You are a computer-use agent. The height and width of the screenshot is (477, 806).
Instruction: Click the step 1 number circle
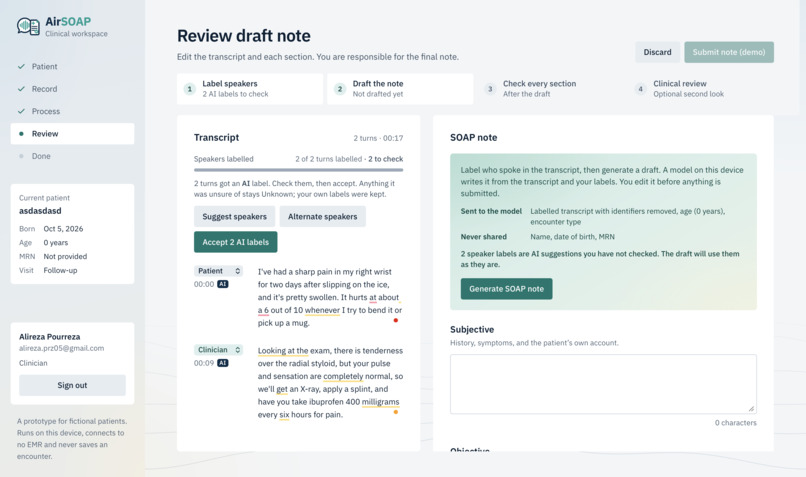190,89
